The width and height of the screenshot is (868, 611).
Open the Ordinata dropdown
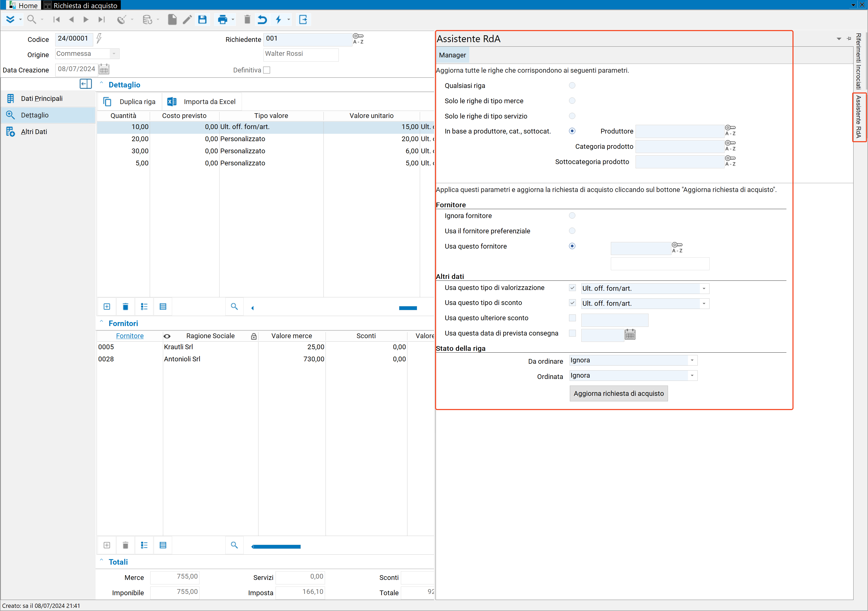click(x=692, y=376)
